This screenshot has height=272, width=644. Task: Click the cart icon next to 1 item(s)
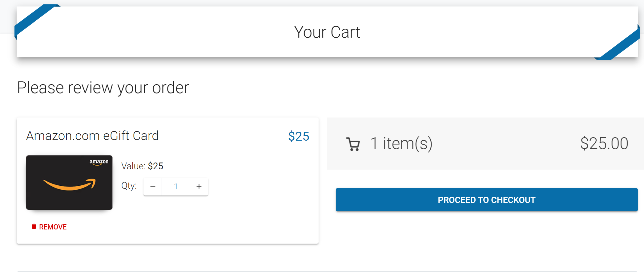(x=353, y=143)
